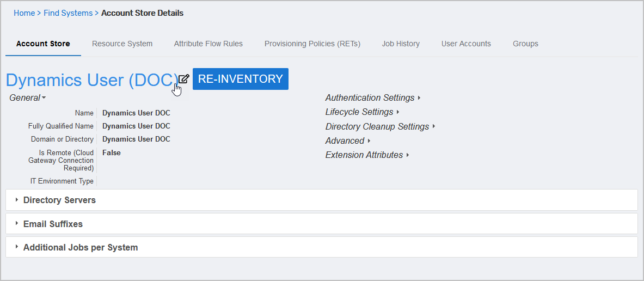Open the Provisioning Policies (RETs) tab

click(312, 44)
